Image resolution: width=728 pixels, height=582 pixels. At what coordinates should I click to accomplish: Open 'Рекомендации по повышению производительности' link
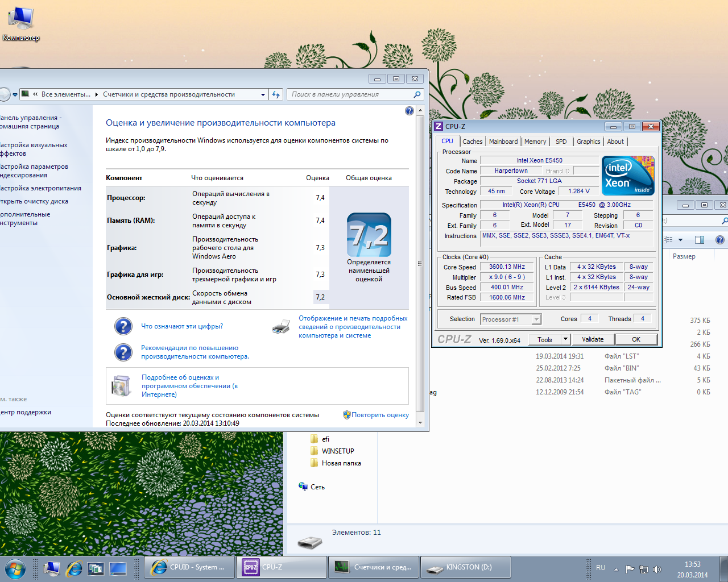coord(195,352)
